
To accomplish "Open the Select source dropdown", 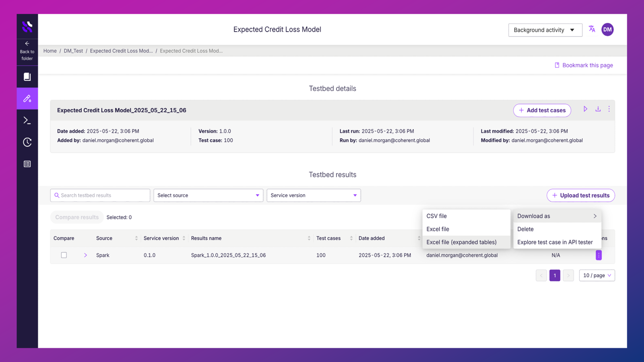I will point(208,195).
